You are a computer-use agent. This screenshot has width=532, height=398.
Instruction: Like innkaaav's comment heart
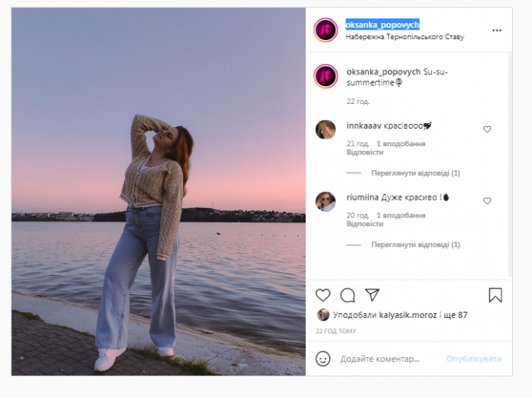tap(487, 129)
